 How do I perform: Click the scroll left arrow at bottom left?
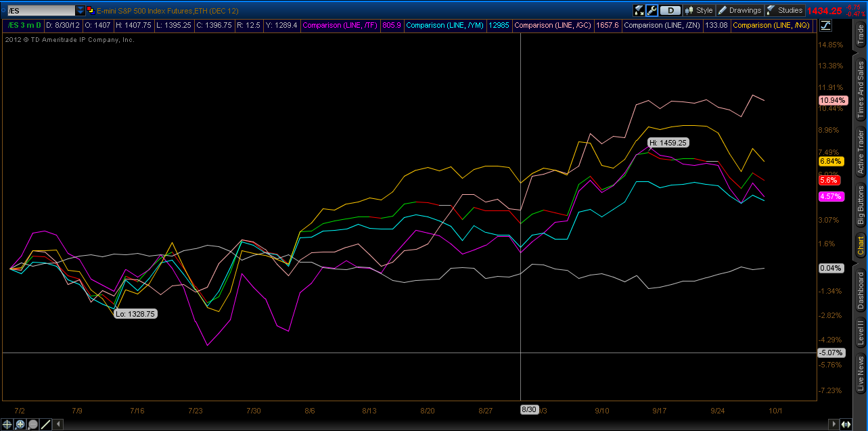point(58,424)
